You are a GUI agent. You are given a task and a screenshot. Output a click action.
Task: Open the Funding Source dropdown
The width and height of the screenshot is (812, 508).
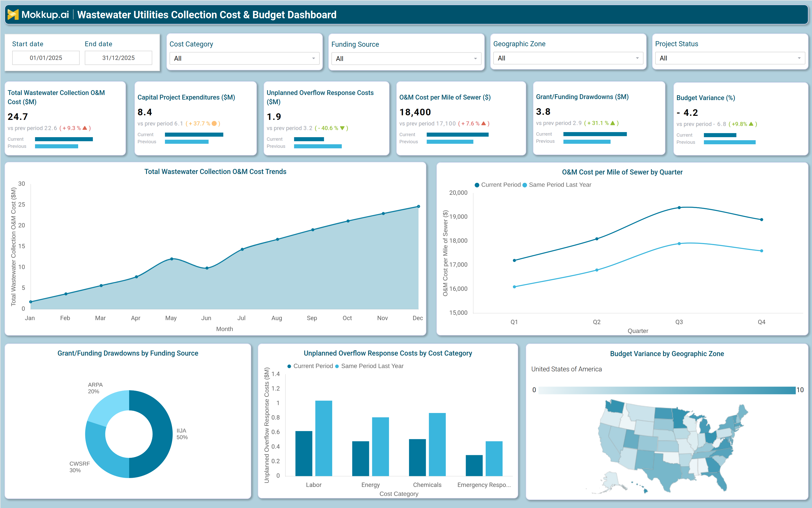[x=406, y=59]
